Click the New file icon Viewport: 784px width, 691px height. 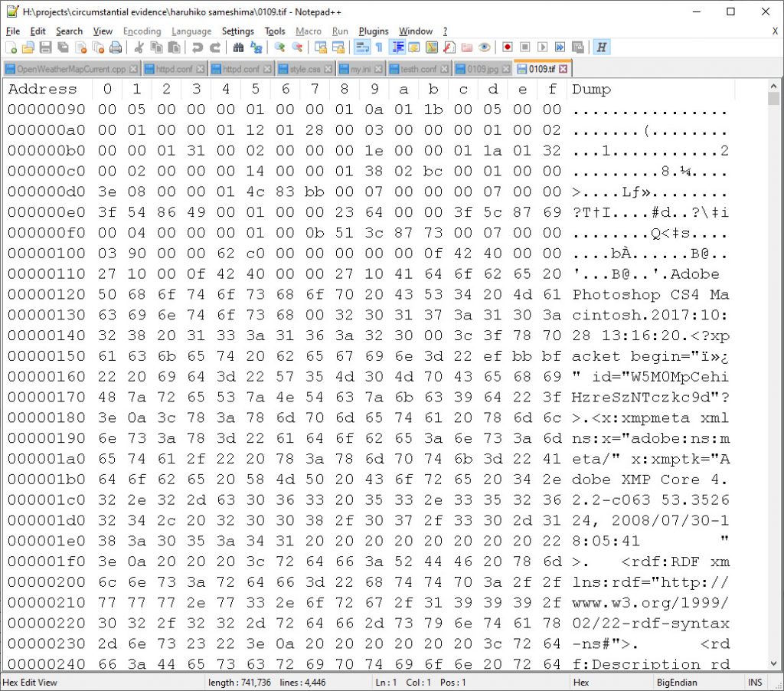[11, 47]
